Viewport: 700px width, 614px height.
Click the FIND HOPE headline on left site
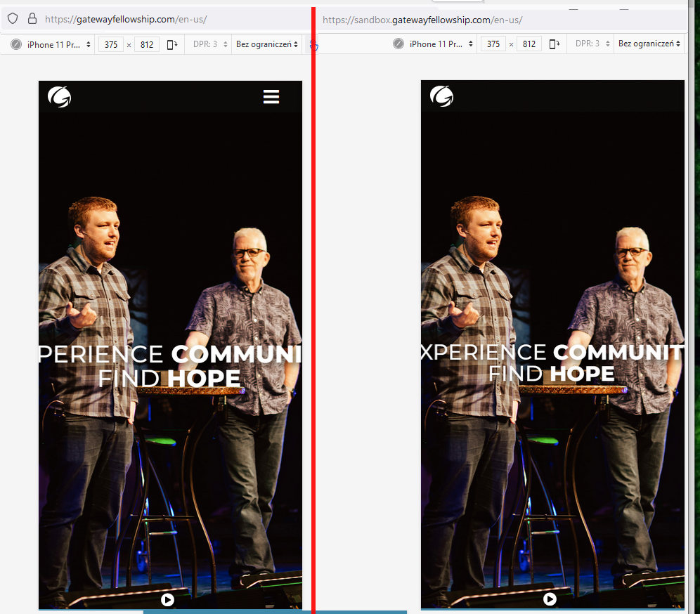click(x=169, y=379)
